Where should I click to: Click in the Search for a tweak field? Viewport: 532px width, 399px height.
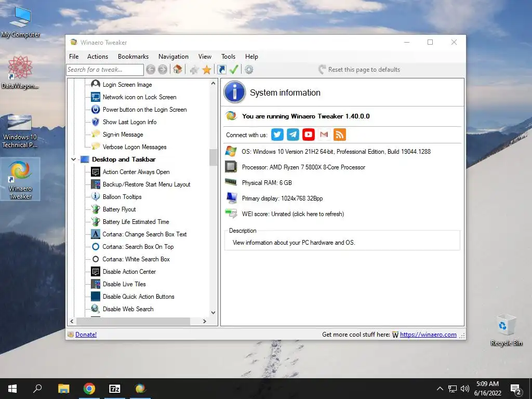(x=105, y=70)
